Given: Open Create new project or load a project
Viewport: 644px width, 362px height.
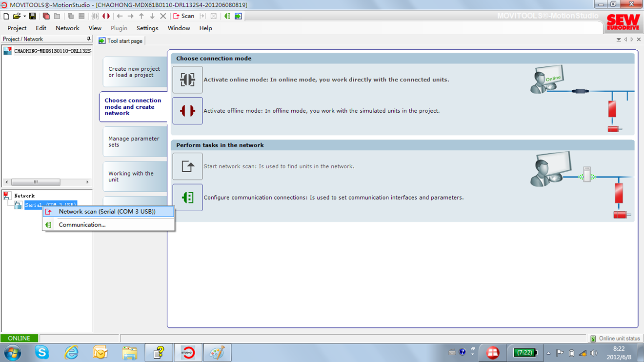Looking at the screenshot, I should [134, 72].
